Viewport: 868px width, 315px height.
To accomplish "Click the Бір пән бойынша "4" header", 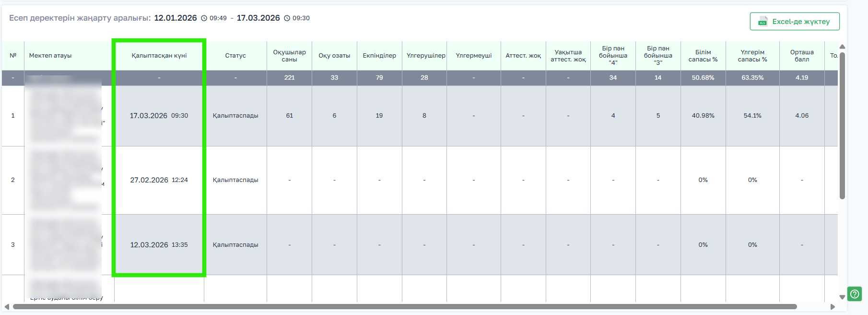I will (613, 56).
